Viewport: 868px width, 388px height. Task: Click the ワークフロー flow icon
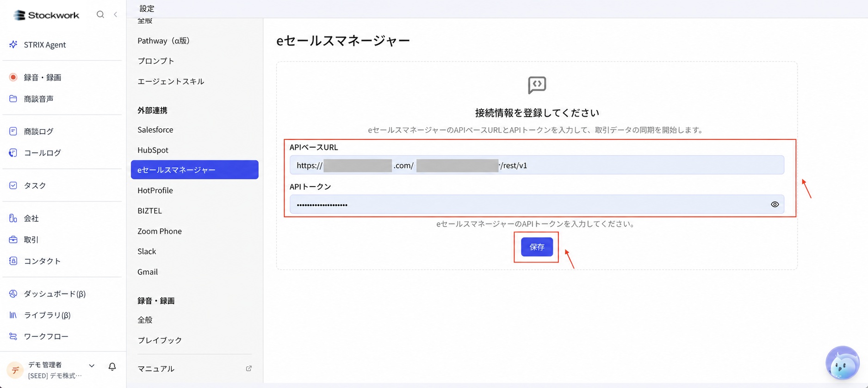(13, 336)
